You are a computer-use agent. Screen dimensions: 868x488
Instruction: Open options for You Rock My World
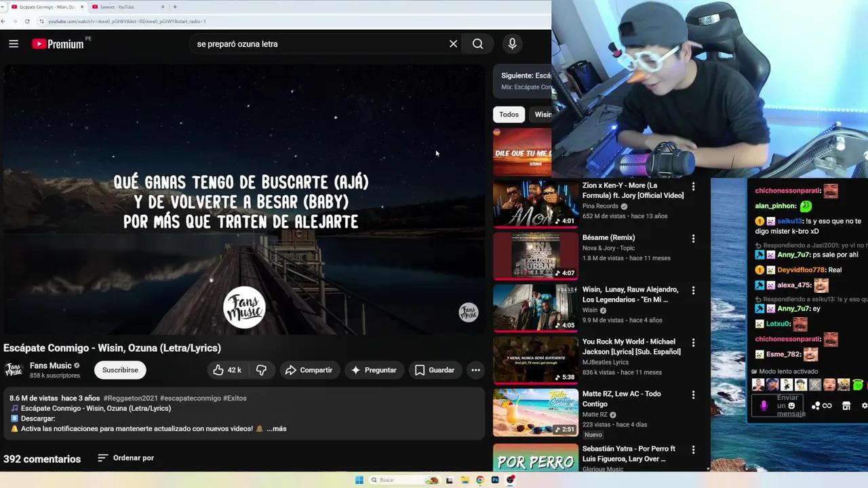tap(693, 343)
